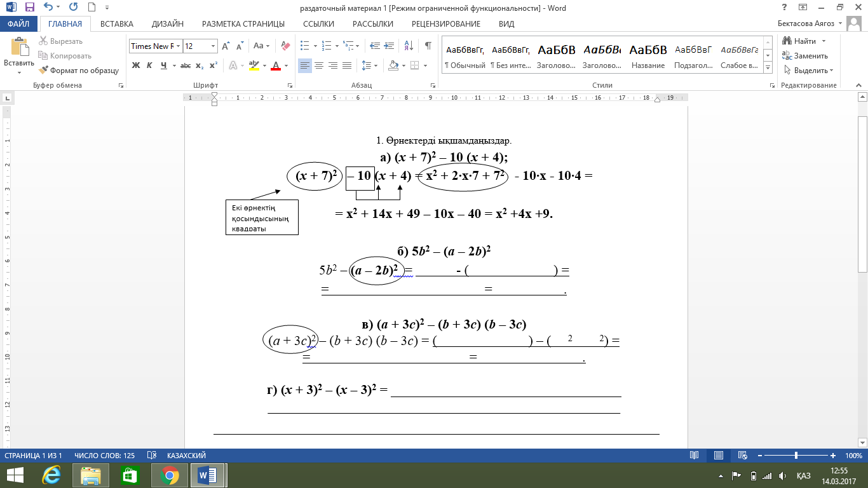Screen dimensions: 868x488
Task: Open the font name dropdown Times New R
Action: pyautogui.click(x=179, y=46)
